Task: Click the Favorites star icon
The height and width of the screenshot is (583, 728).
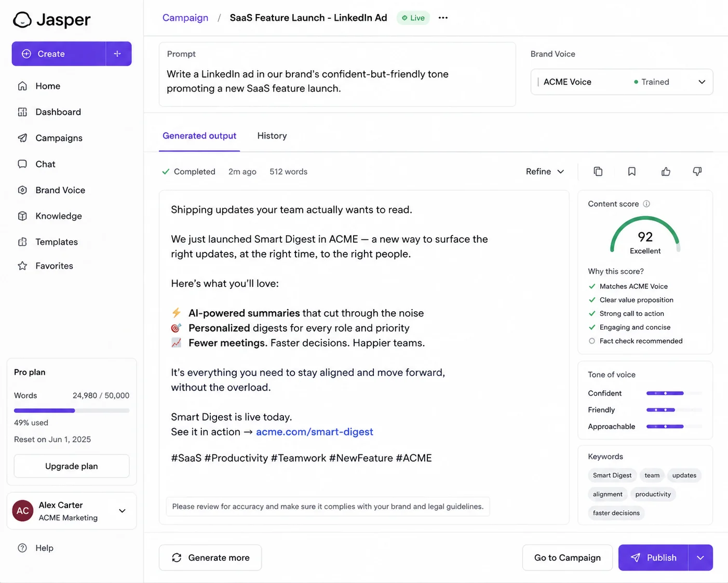Action: tap(22, 266)
